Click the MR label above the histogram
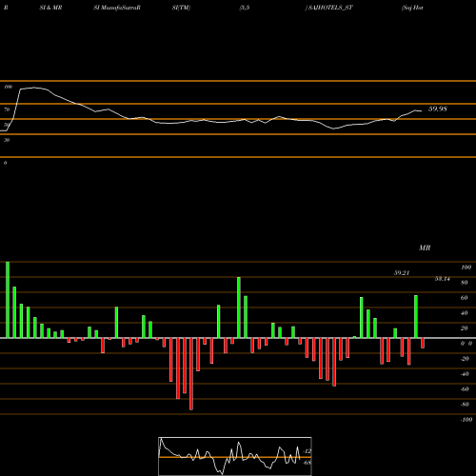The width and height of the screenshot is (476, 476). [425, 248]
